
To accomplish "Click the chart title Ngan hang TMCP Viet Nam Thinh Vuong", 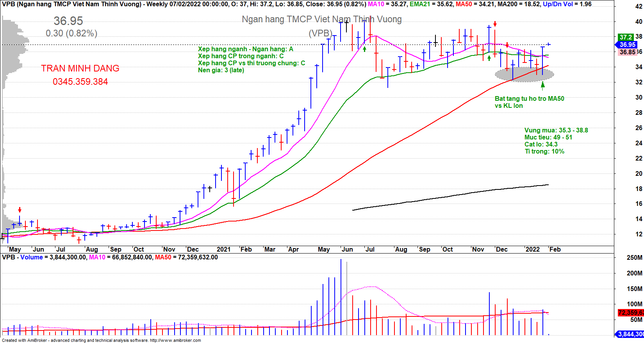I will tap(322, 19).
